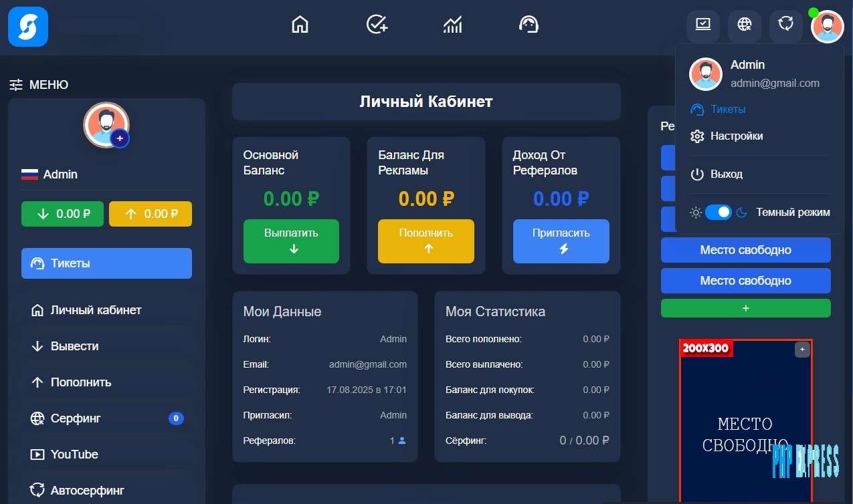The height and width of the screenshot is (504, 853).
Task: Click the yellow Пополнить button on balance card
Action: 426,241
